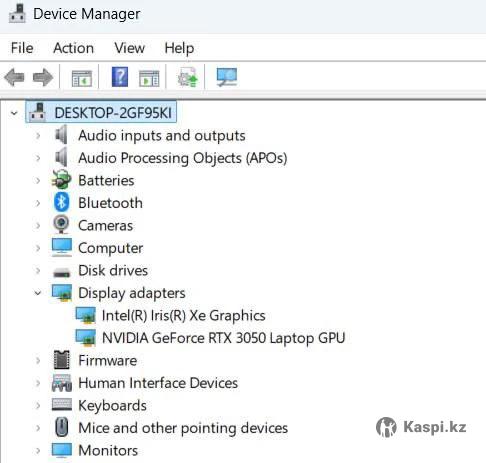The width and height of the screenshot is (486, 463).
Task: Open the blue question mark Help icon
Action: point(120,77)
